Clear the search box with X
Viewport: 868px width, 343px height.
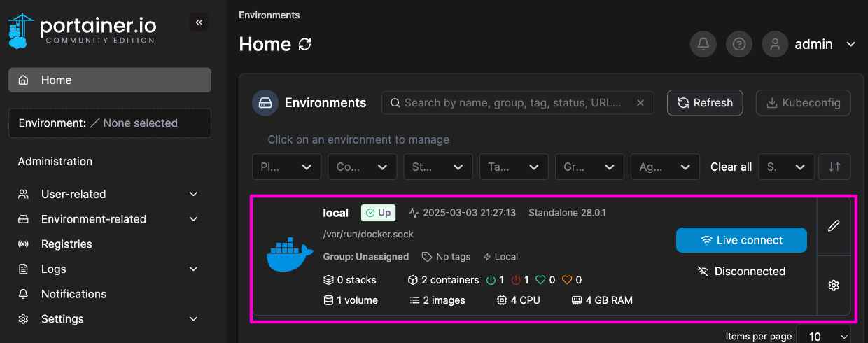(640, 103)
